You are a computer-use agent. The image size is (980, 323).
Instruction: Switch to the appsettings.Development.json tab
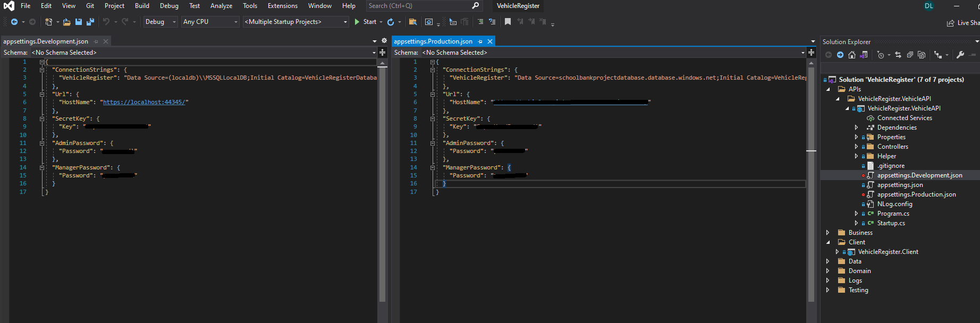(x=46, y=41)
